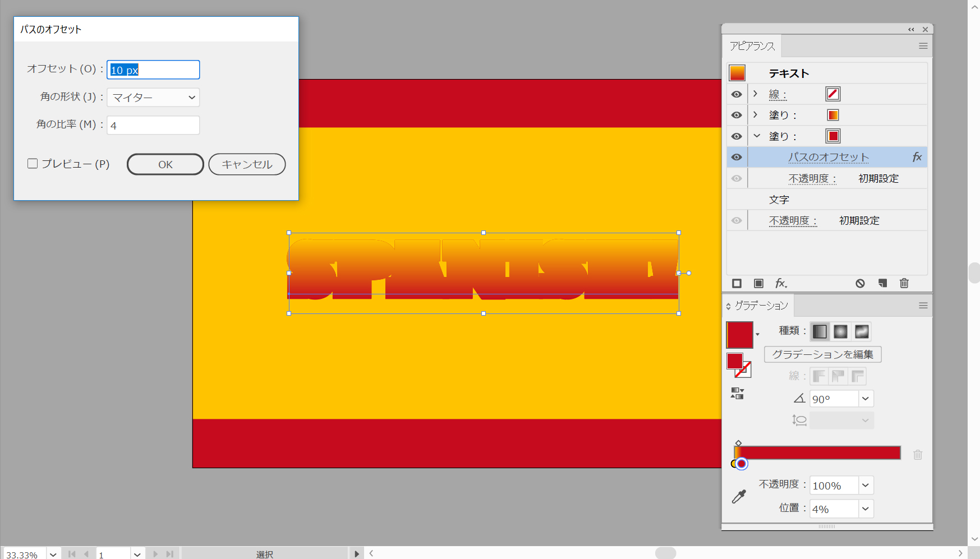This screenshot has height=559, width=980.
Task: Select the radial gradient type icon
Action: point(840,332)
